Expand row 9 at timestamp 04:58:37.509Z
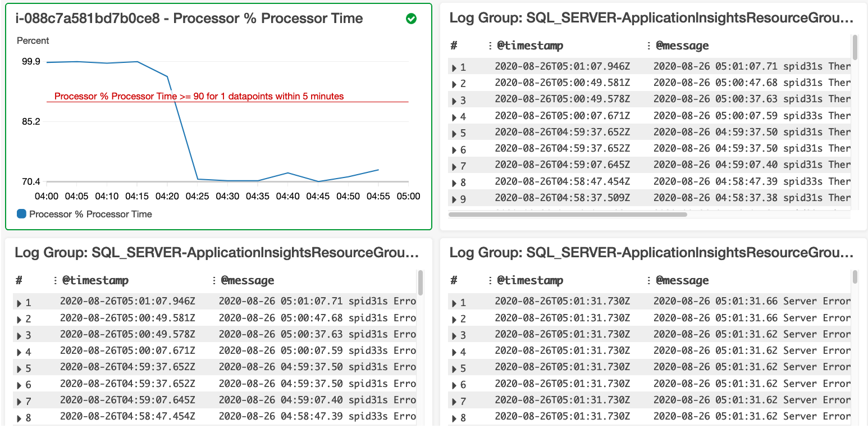Image resolution: width=868 pixels, height=428 pixels. tap(454, 199)
